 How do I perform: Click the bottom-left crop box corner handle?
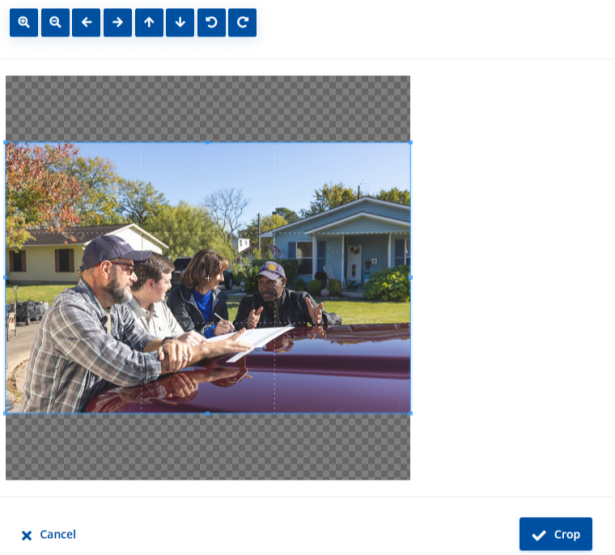click(6, 413)
